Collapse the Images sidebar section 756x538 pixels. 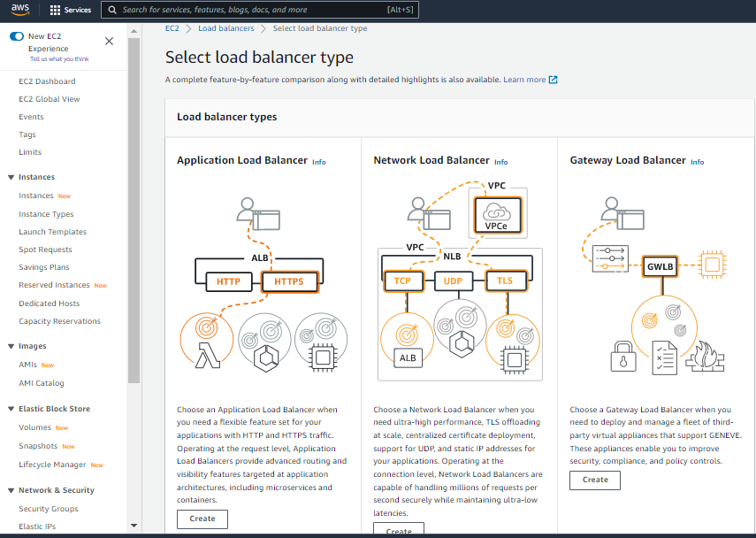pos(11,346)
